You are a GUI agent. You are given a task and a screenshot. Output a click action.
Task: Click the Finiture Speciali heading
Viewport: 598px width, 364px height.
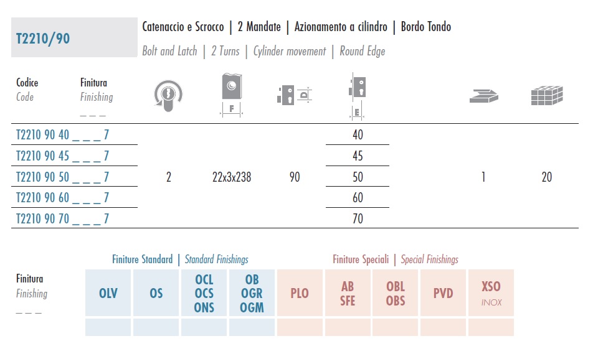(361, 259)
